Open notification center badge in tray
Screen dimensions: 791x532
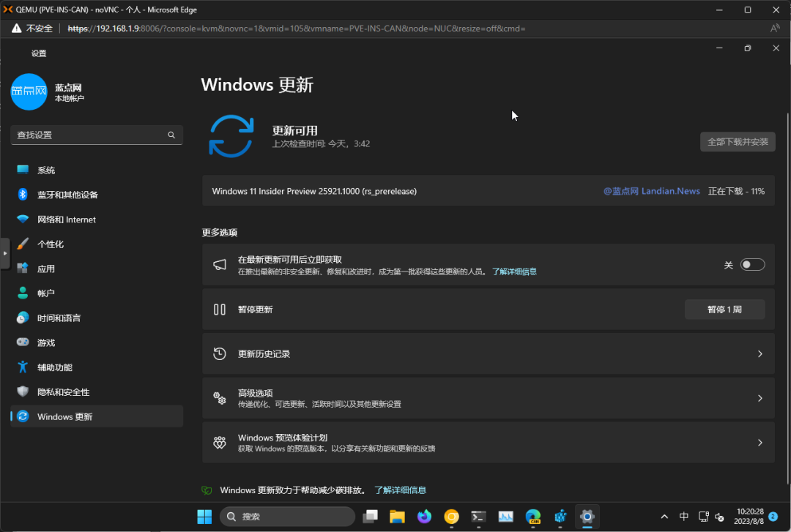click(x=773, y=517)
